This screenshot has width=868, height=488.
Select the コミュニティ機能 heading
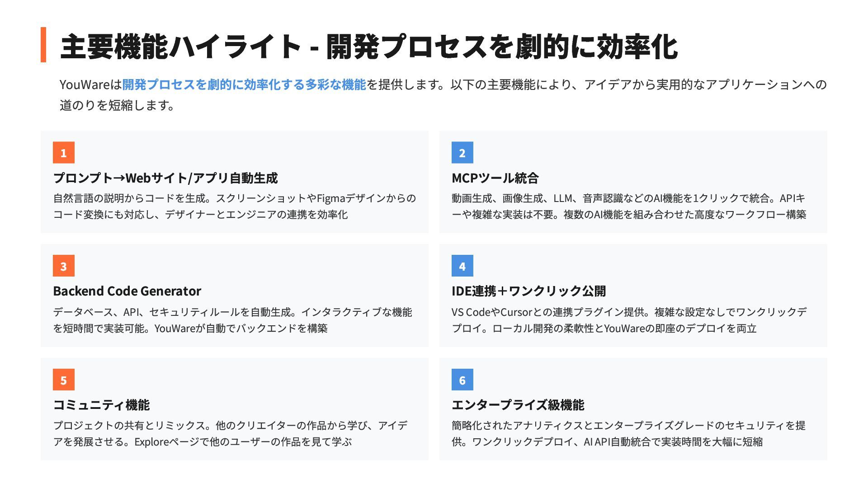point(101,405)
